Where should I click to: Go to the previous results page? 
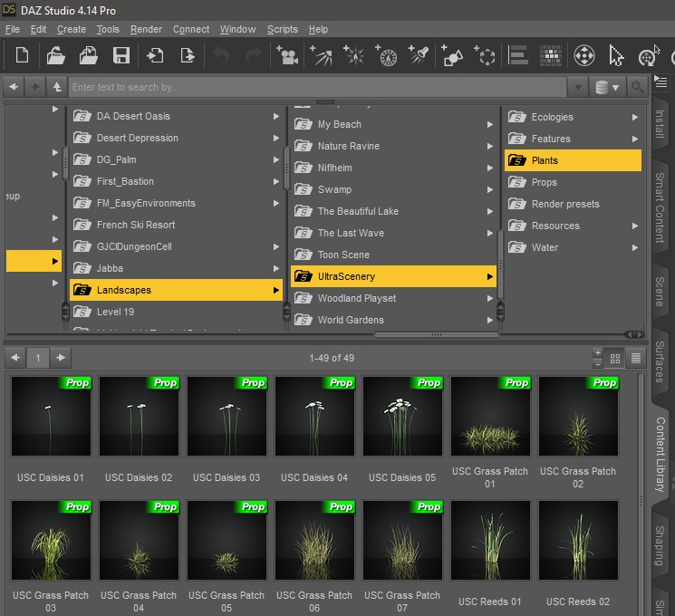click(15, 358)
